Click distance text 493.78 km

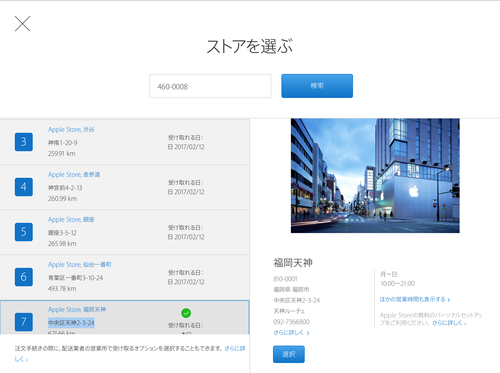click(62, 289)
